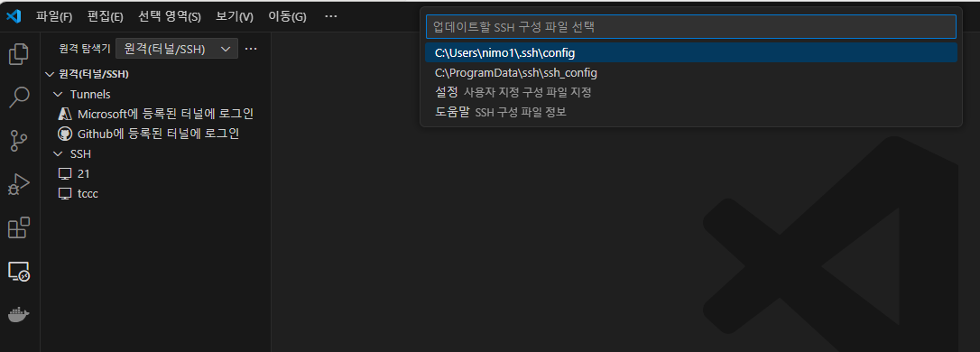The image size is (980, 352).
Task: Click GitHub icon beside Github tunnel login
Action: click(x=65, y=134)
